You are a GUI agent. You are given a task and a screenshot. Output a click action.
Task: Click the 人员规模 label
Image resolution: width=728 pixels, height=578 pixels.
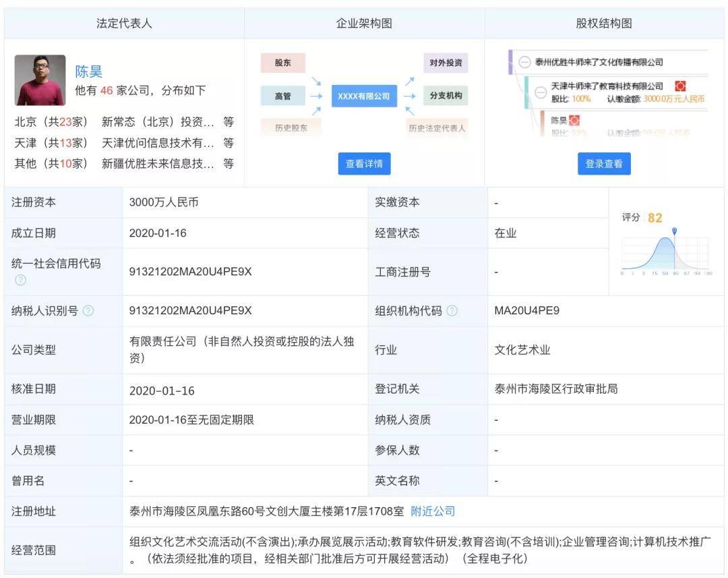tap(34, 450)
